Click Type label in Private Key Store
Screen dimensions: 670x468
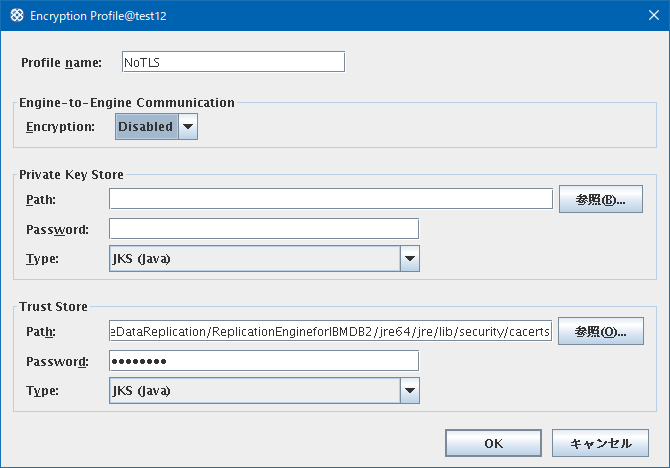(42, 259)
